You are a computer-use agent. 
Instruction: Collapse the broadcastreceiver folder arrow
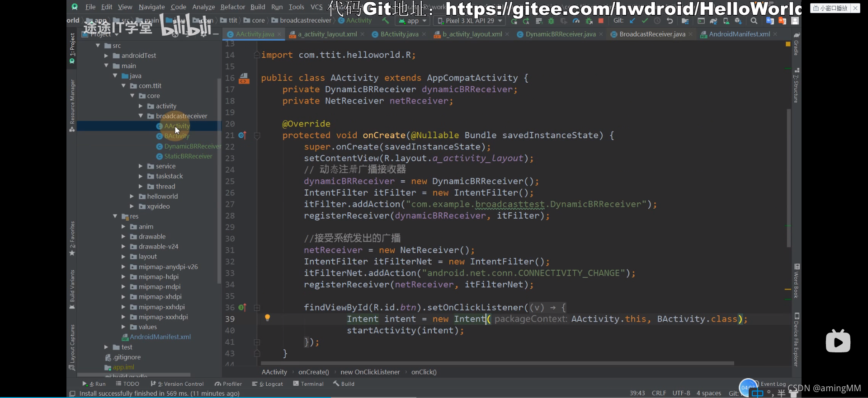pyautogui.click(x=141, y=116)
